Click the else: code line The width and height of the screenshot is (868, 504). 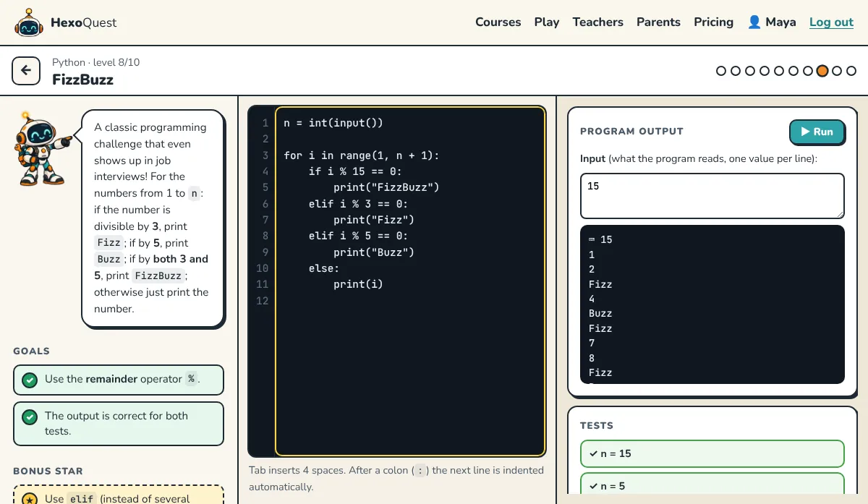point(323,268)
